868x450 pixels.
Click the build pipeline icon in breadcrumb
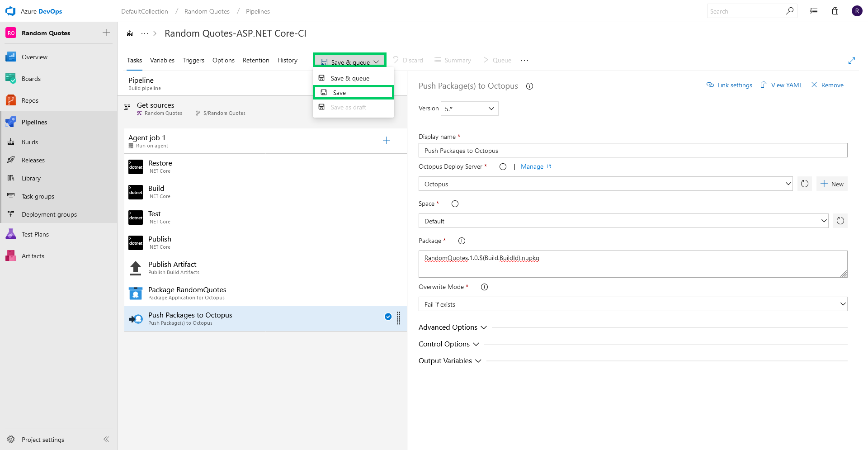pos(130,33)
